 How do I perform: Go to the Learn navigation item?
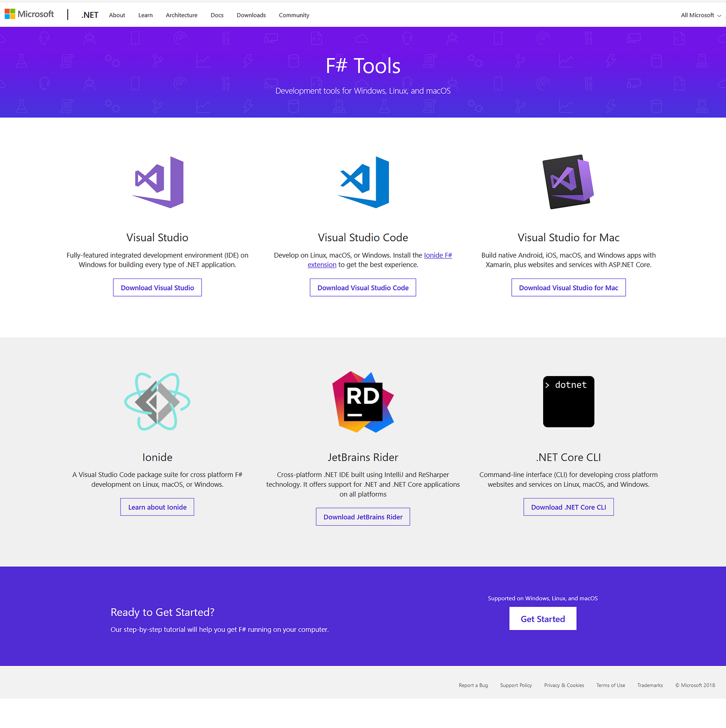[x=146, y=15]
